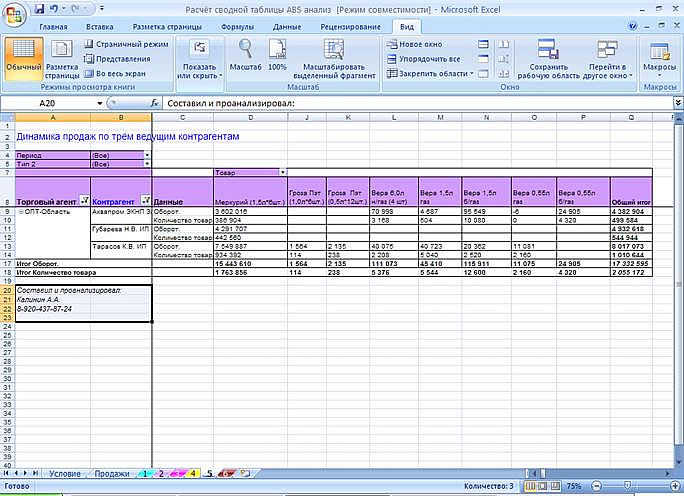Switch to Условие sheet tab

(65, 473)
